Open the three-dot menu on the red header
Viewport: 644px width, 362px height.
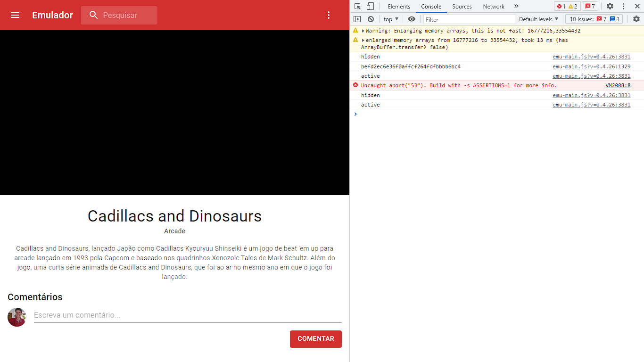coord(329,15)
